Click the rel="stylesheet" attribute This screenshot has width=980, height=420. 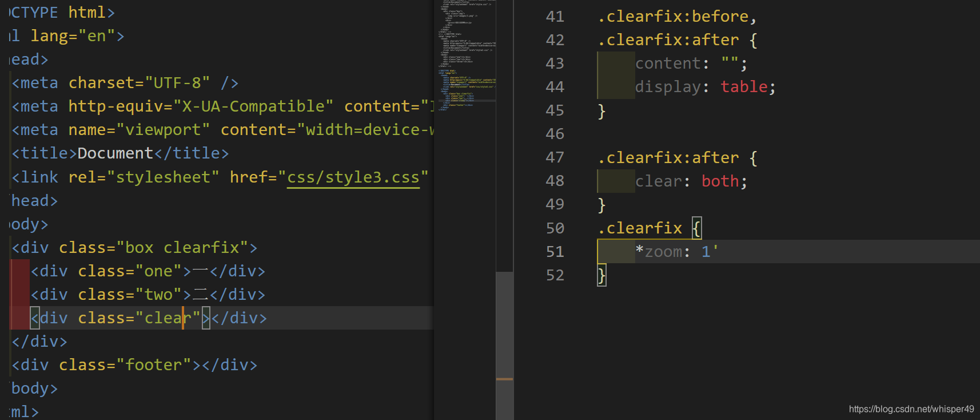144,177
